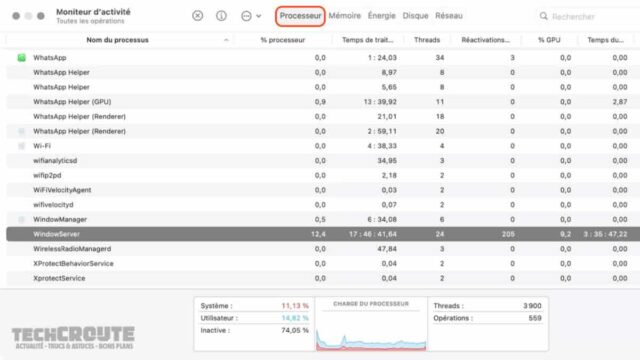
Task: Open the ellipsis options dropdown
Action: (251, 16)
